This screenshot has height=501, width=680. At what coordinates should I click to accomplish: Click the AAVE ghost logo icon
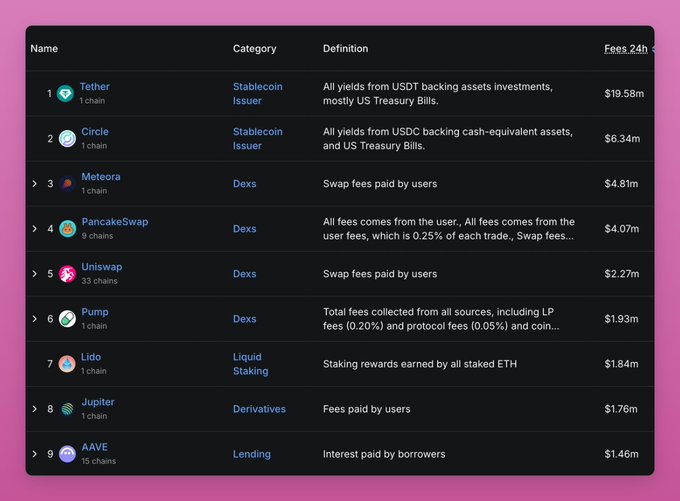coord(67,454)
